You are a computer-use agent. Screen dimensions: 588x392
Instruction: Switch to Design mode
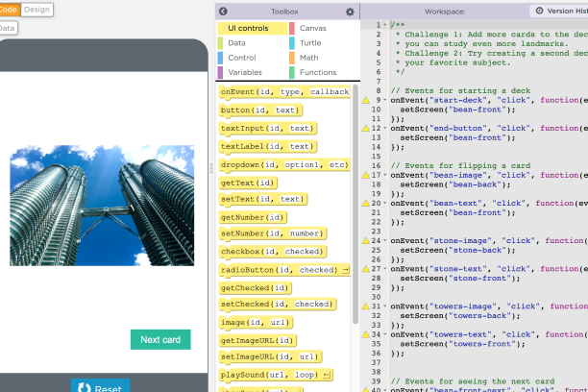tap(37, 9)
